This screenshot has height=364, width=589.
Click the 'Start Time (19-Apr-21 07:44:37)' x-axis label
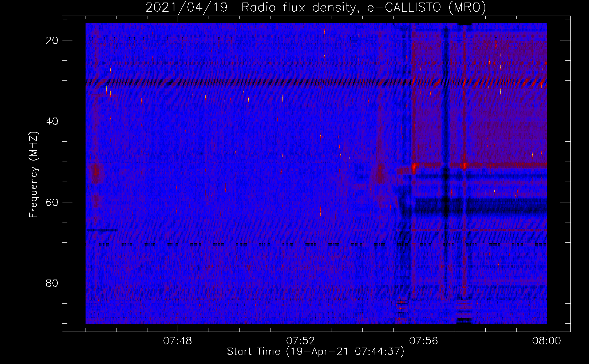(316, 352)
